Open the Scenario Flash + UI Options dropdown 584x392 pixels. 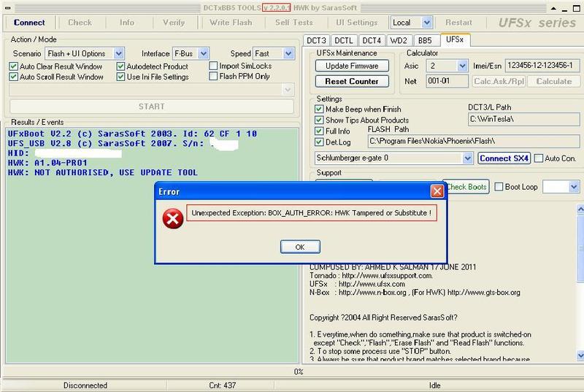[118, 53]
